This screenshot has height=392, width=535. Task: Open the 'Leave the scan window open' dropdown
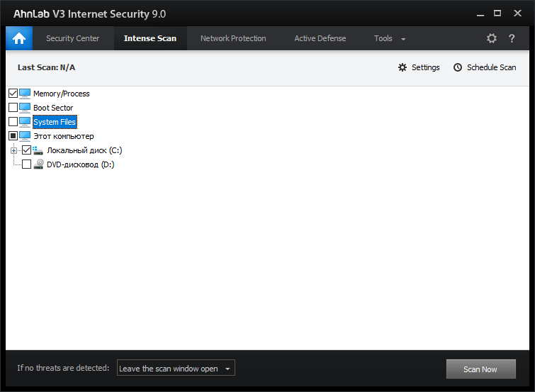[176, 369]
